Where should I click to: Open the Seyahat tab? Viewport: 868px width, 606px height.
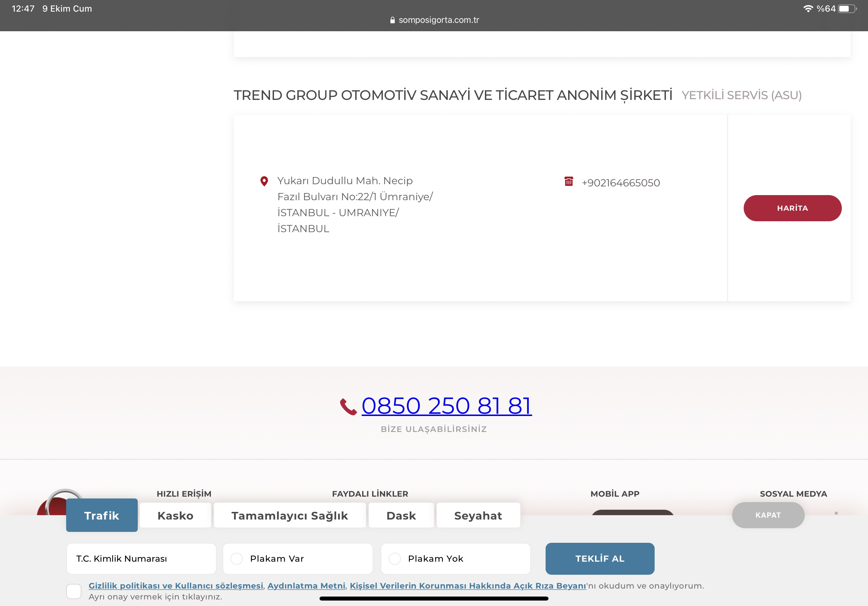(478, 515)
